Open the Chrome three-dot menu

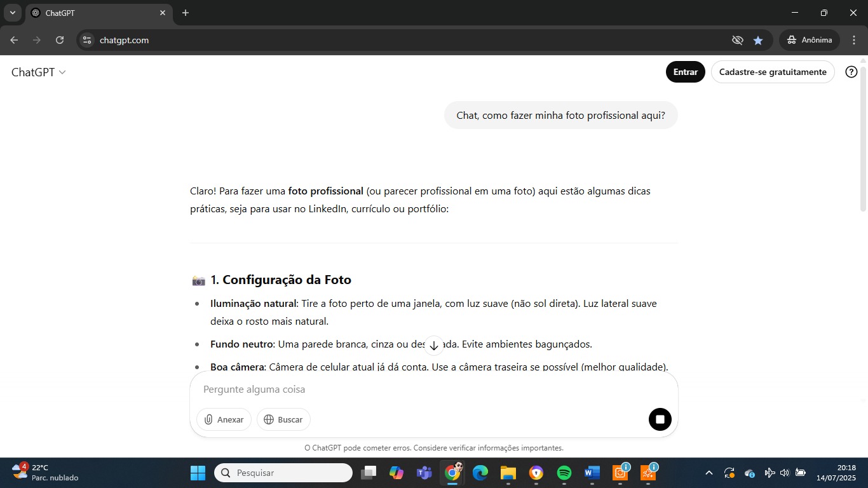pos(854,40)
